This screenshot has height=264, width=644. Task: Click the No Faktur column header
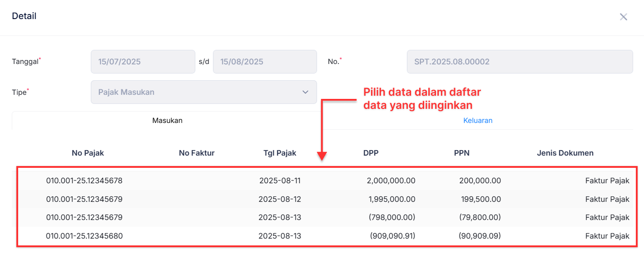pos(197,153)
